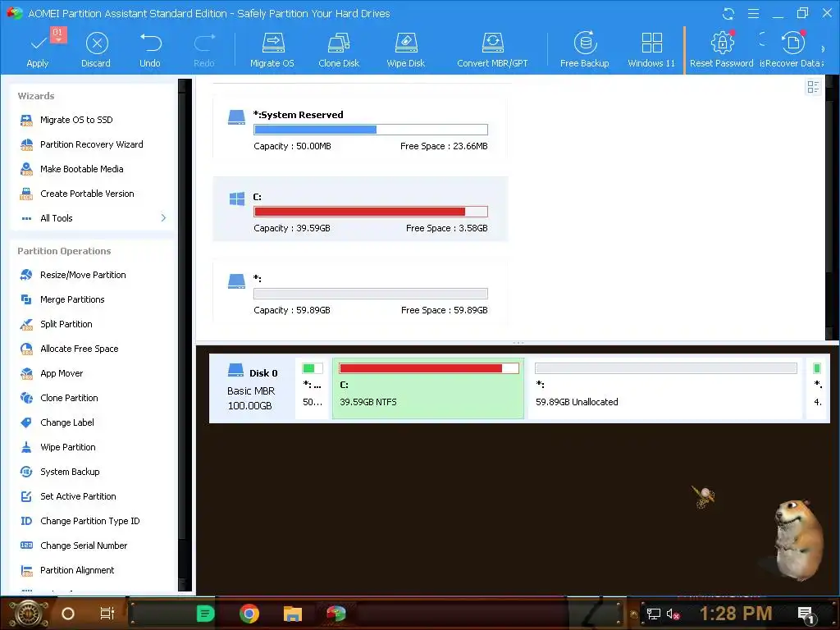Screen dimensions: 840x630
Task: Switch the partition list view mode
Action: click(813, 87)
